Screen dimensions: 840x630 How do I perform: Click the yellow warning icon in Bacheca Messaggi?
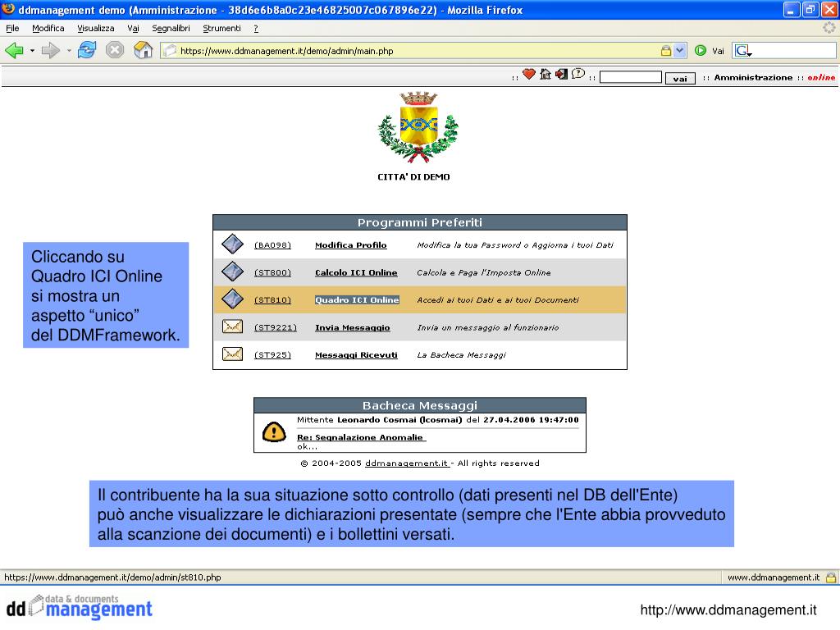[x=274, y=431]
